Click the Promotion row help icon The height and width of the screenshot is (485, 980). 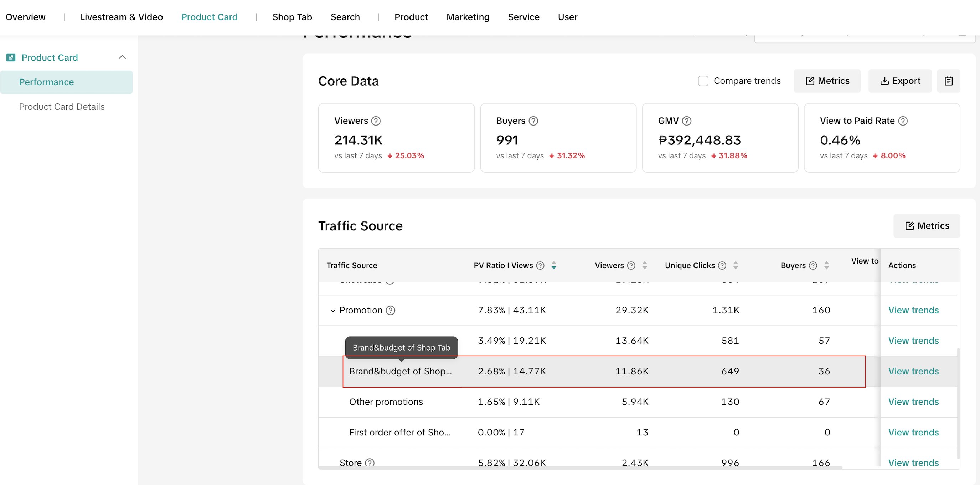(390, 310)
